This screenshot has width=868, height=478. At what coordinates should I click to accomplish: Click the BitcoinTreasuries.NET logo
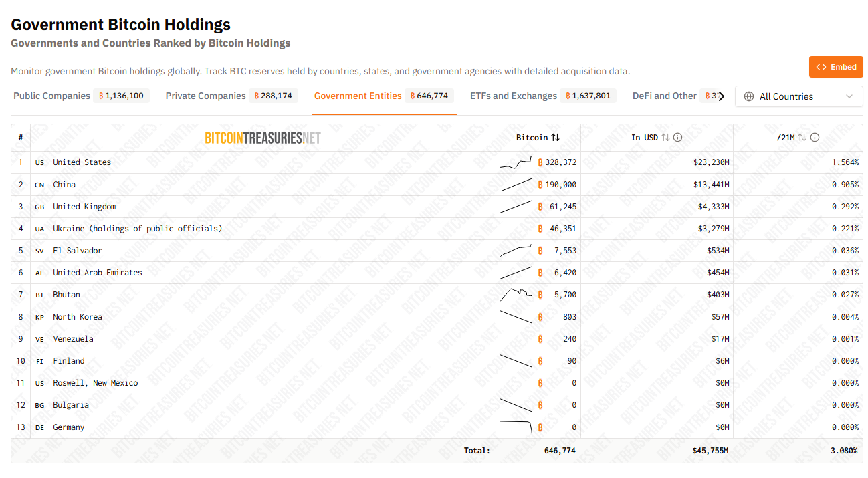point(263,138)
